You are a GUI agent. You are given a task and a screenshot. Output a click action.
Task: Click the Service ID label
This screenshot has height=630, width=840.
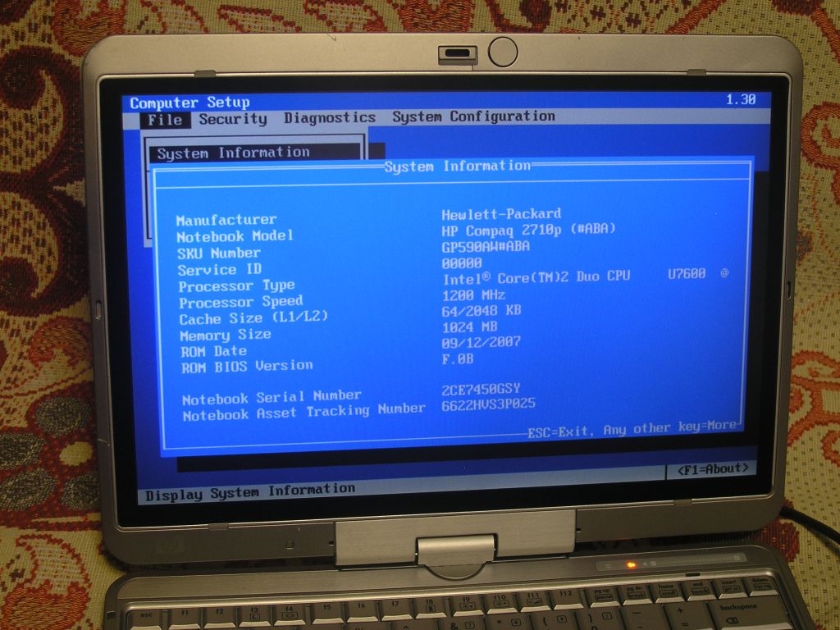point(220,269)
